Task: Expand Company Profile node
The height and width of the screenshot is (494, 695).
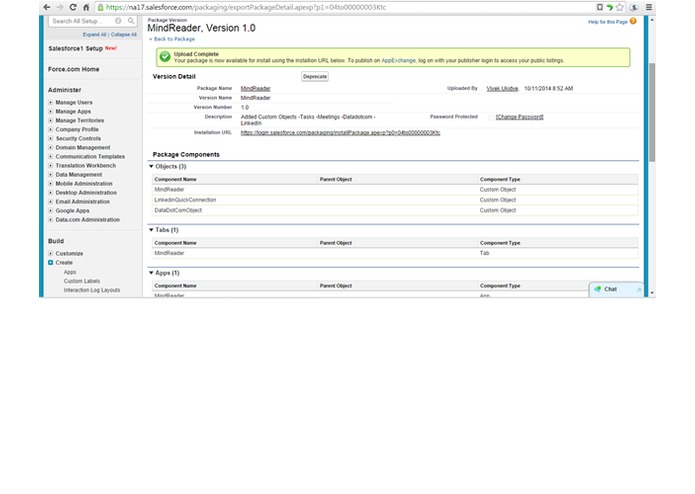Action: tap(51, 129)
